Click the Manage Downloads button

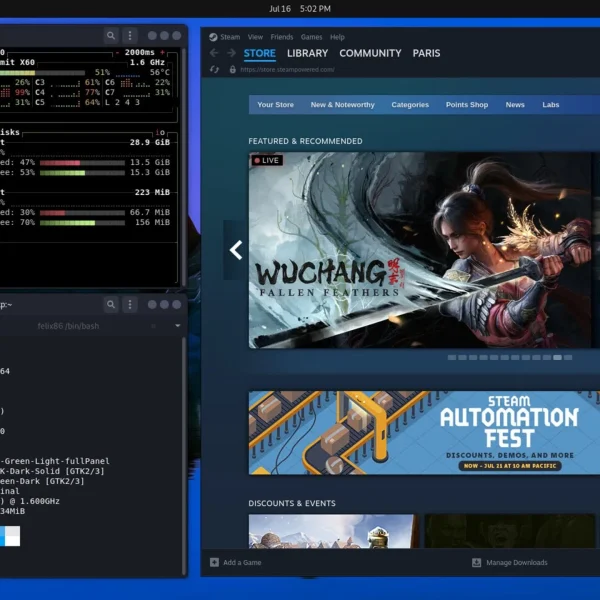click(x=510, y=562)
